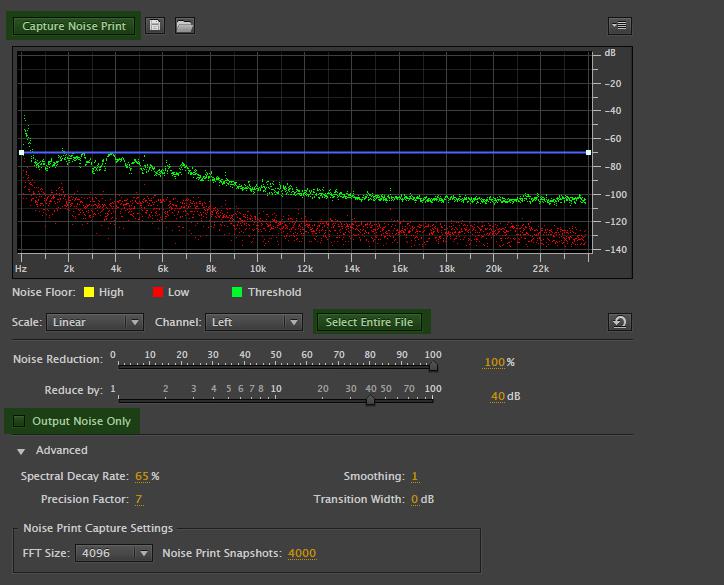Enable the Output Noise Only checkbox
Image resolution: width=724 pixels, height=585 pixels.
19,421
